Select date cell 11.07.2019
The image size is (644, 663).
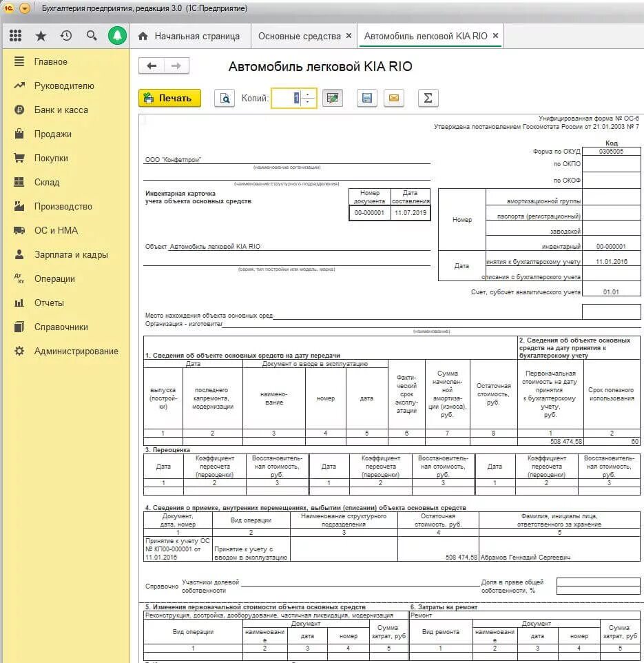coord(411,213)
